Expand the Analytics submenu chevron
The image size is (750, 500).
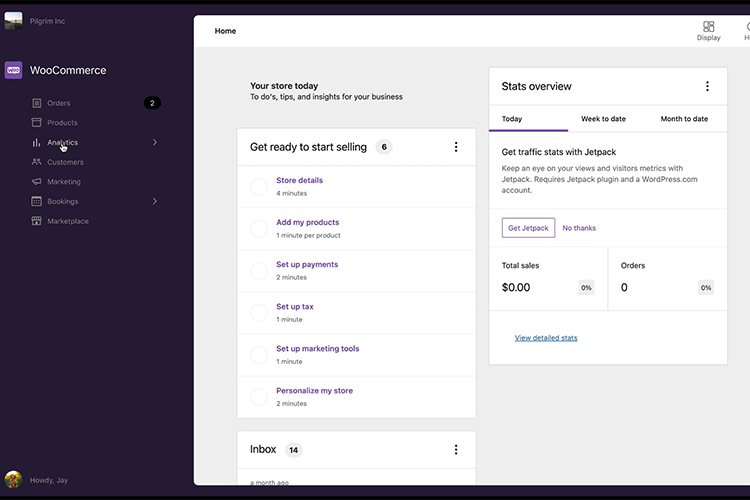pos(155,142)
